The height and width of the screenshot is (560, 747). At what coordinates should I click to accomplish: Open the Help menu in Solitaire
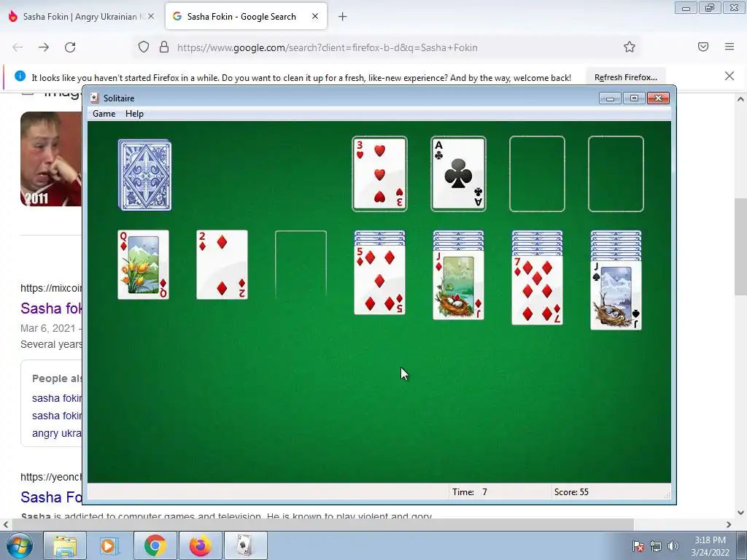[x=134, y=114]
